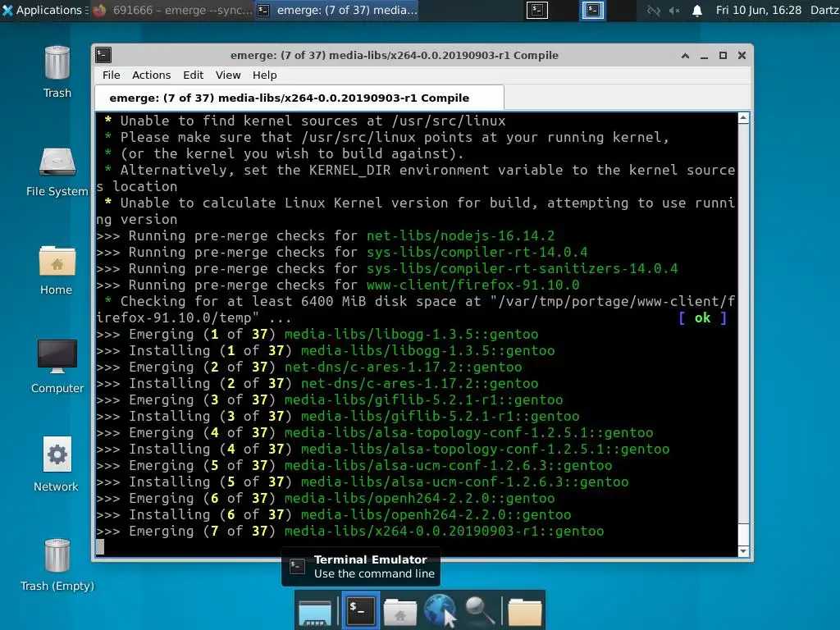
Task: Click the Dartz user name in panel
Action: point(824,10)
